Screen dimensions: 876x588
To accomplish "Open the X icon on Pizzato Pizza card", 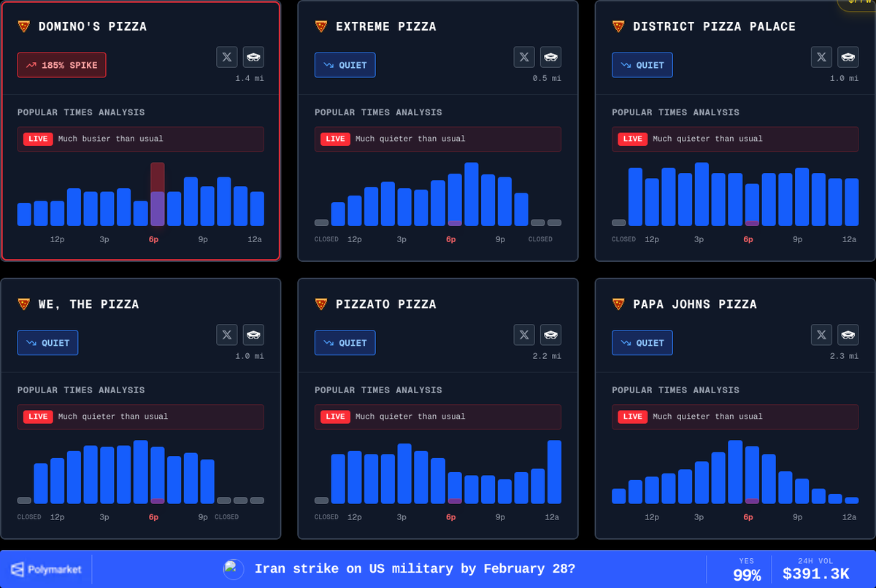I will pyautogui.click(x=524, y=335).
